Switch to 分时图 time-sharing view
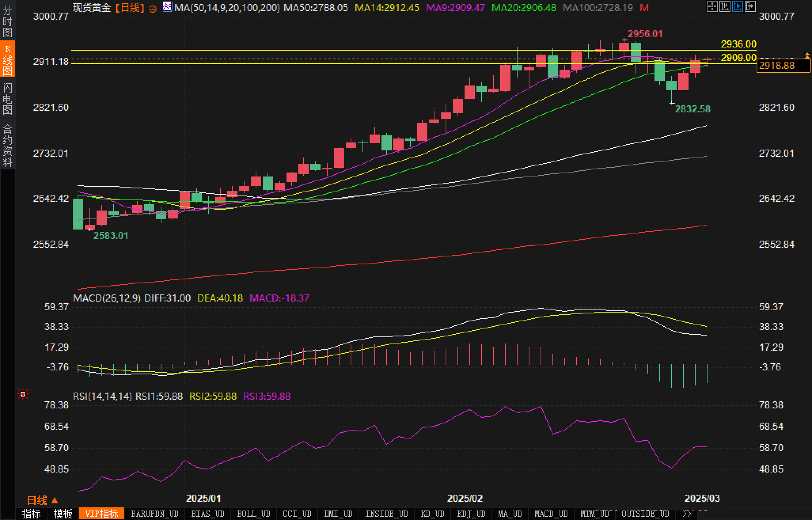The image size is (812, 520). (8, 21)
